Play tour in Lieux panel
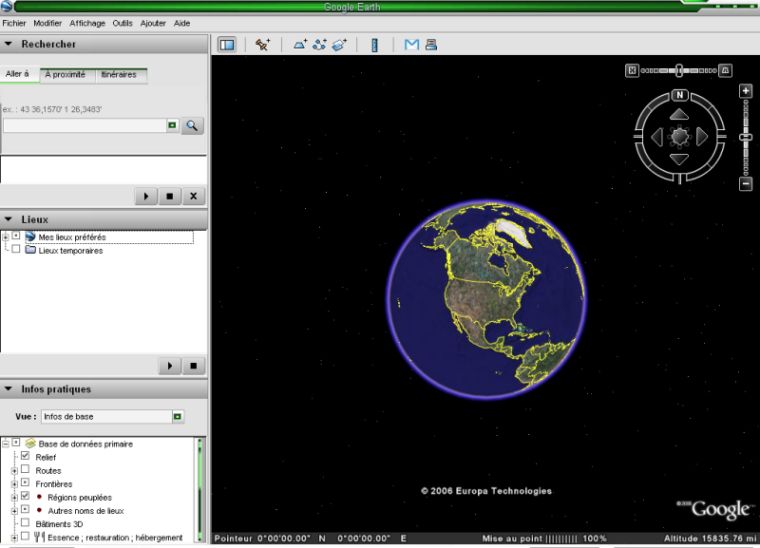This screenshot has width=760, height=548. 170,366
